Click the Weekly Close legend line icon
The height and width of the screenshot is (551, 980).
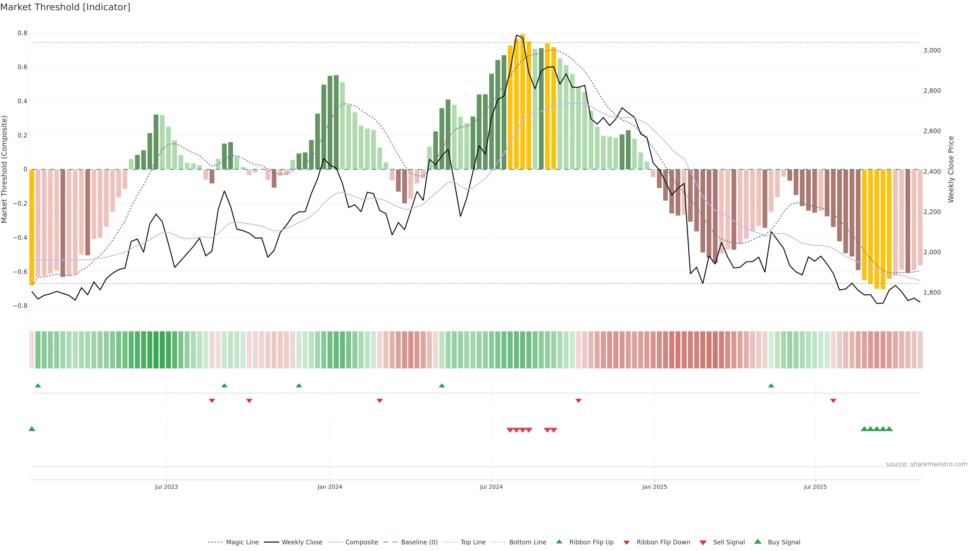coord(271,542)
